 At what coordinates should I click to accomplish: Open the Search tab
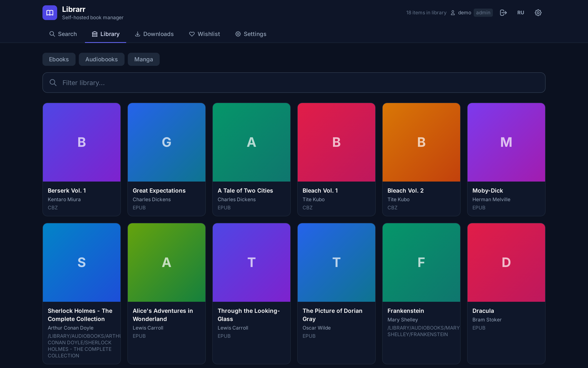tap(63, 34)
